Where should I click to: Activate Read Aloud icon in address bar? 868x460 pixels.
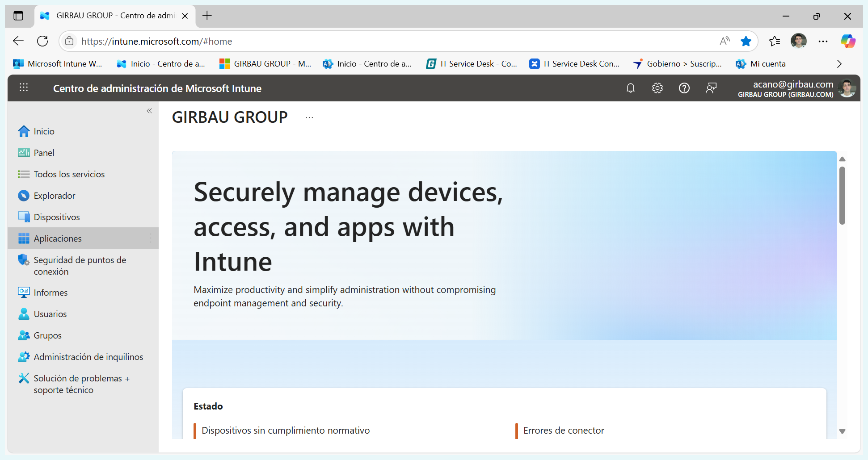pos(725,41)
